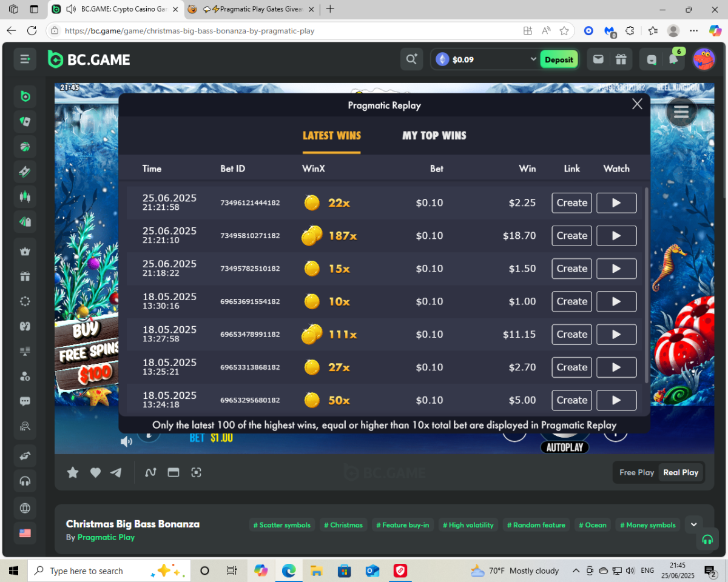728x582 pixels.
Task: Open the mail envelope icon in header
Action: point(598,59)
